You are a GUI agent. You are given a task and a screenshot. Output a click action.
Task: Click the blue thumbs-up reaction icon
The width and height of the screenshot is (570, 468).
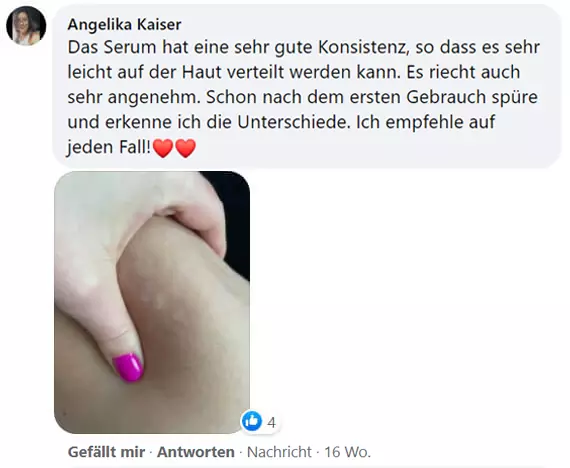click(252, 421)
